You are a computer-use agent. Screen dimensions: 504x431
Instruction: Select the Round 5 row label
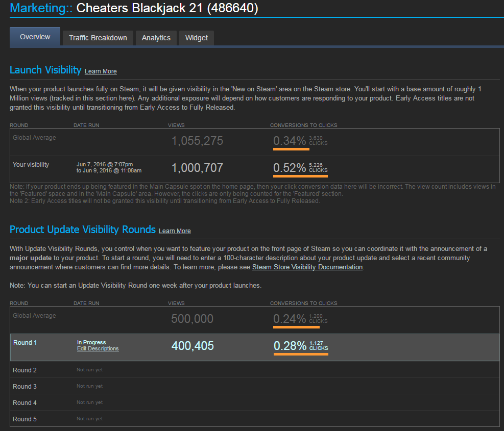point(25,419)
